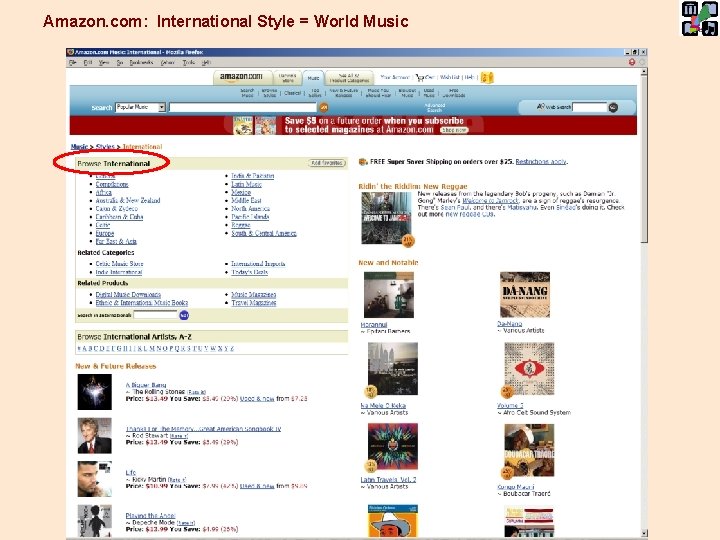
Task: Open the Pacific Islands link
Action: [x=250, y=217]
